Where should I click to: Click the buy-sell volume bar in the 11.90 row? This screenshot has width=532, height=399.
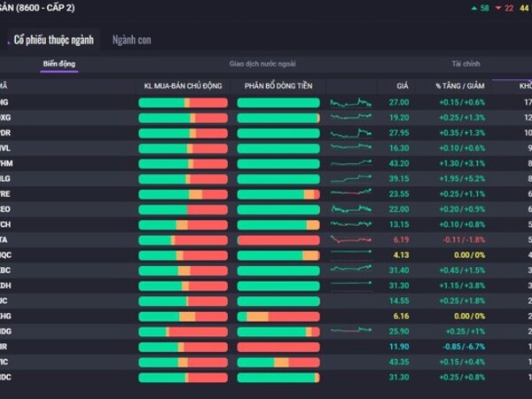click(x=183, y=347)
